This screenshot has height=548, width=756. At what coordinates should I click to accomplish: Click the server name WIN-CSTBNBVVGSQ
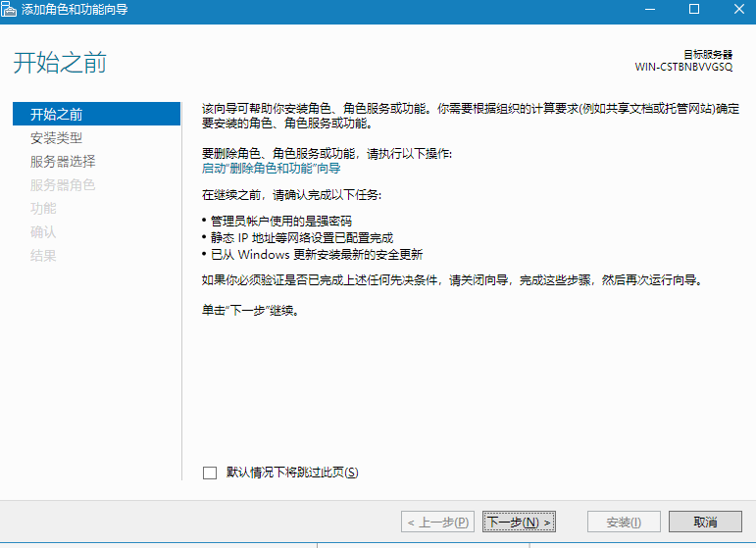[683, 67]
